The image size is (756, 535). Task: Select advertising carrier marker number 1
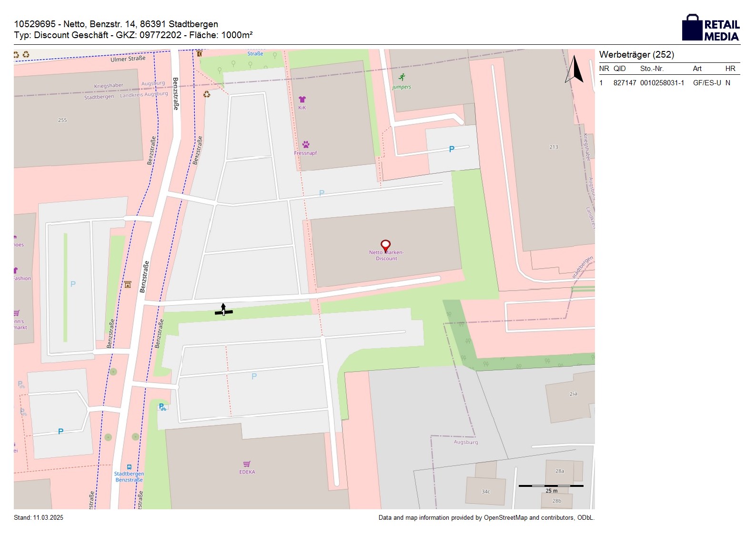tap(223, 311)
